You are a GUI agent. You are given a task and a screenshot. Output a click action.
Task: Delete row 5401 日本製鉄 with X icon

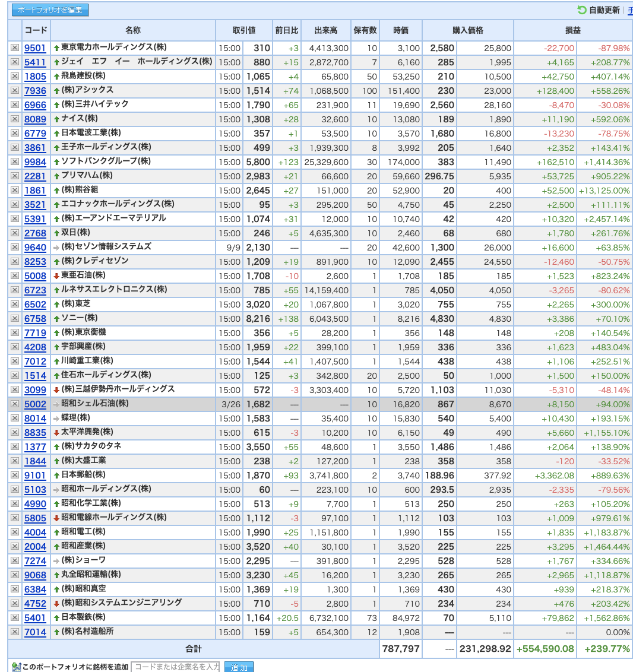(x=15, y=617)
